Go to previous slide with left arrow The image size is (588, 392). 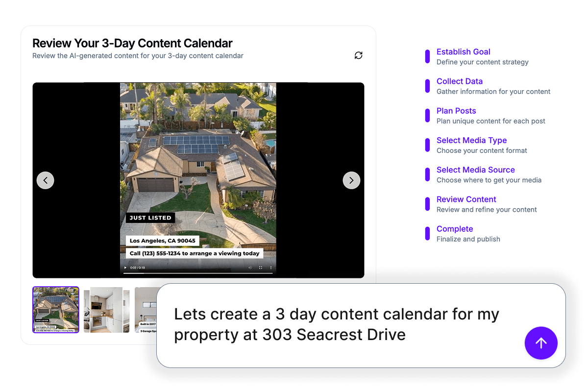pyautogui.click(x=46, y=180)
